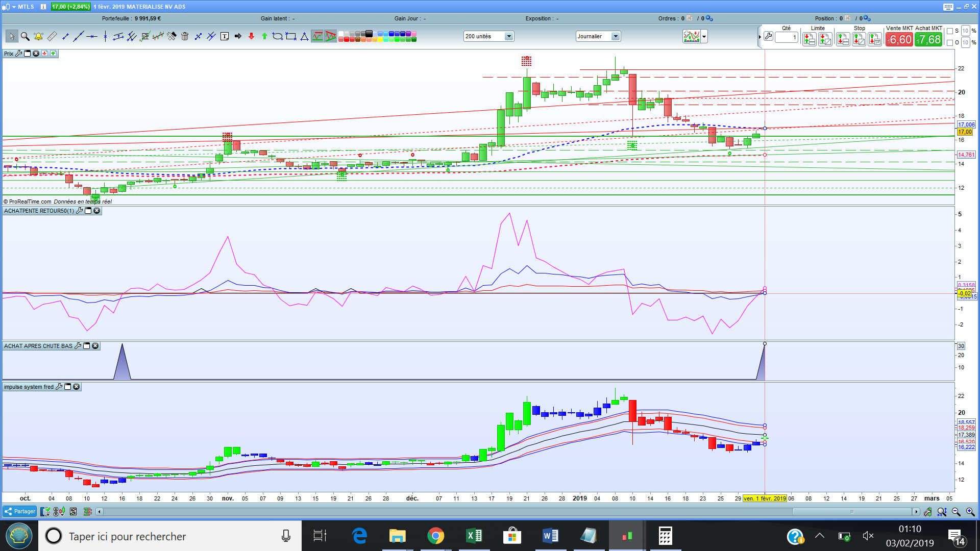Enable the O percent checkbox
Image resolution: width=980 pixels, height=551 pixels.
click(x=950, y=43)
